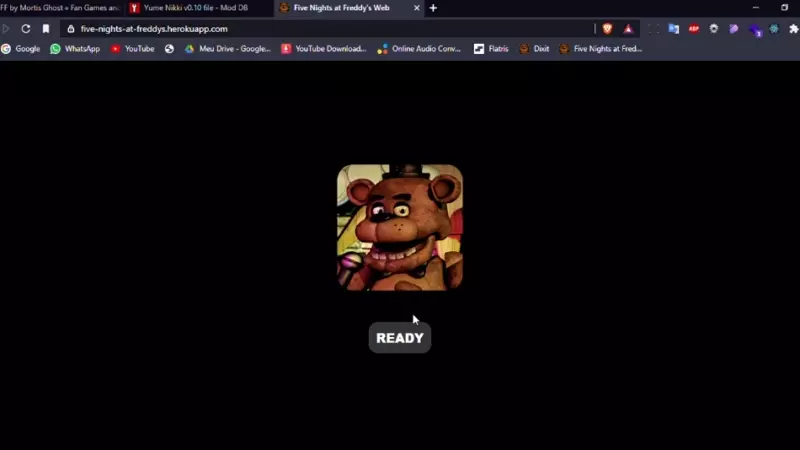Reload the current page
This screenshot has height=450, width=800.
26,29
